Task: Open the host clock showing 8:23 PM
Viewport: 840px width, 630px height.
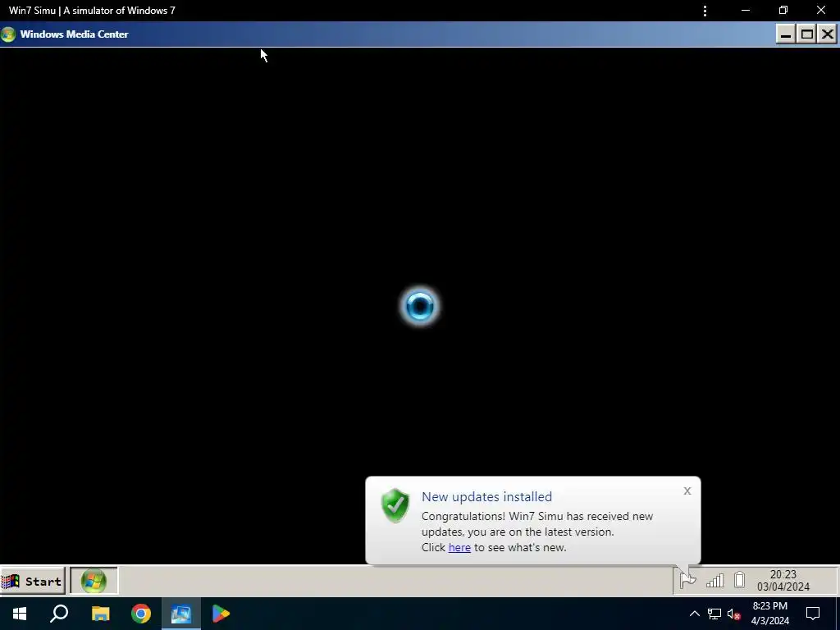Action: (x=770, y=614)
